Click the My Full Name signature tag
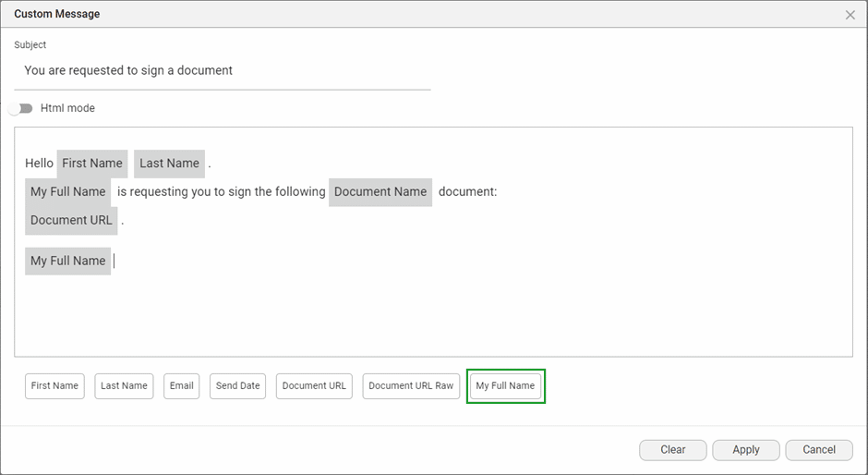This screenshot has width=868, height=475. tap(68, 261)
